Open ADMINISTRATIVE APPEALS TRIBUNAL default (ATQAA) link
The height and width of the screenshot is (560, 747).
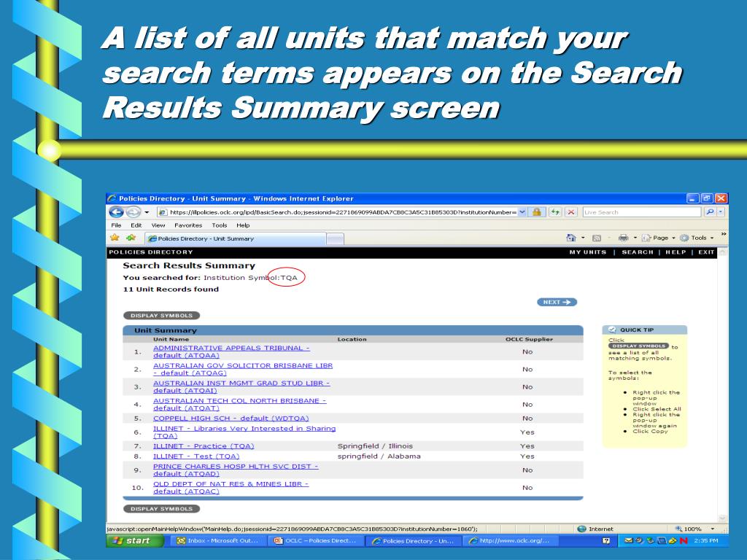(231, 351)
